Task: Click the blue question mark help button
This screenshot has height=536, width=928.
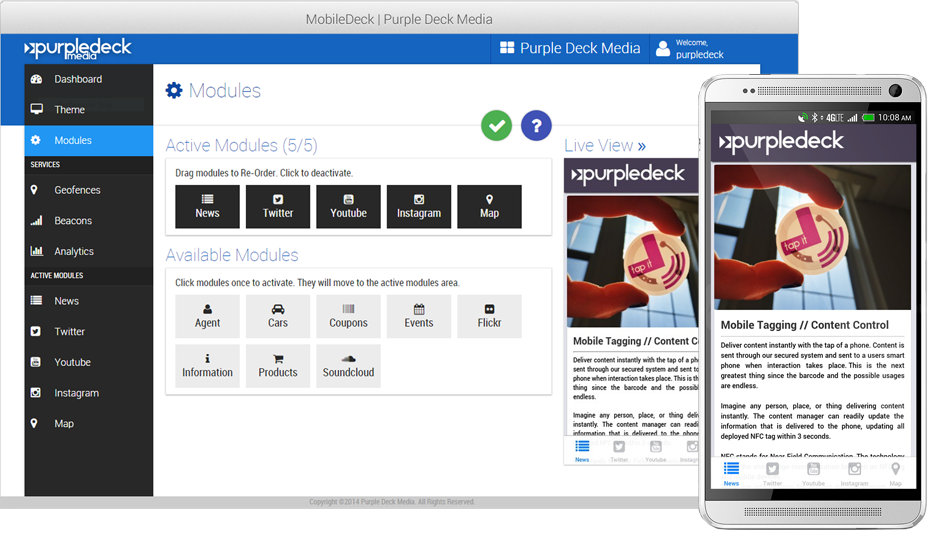Action: coord(536,125)
